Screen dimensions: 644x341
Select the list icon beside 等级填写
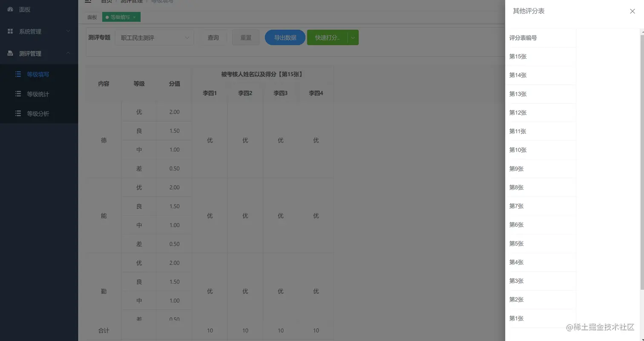(x=17, y=74)
